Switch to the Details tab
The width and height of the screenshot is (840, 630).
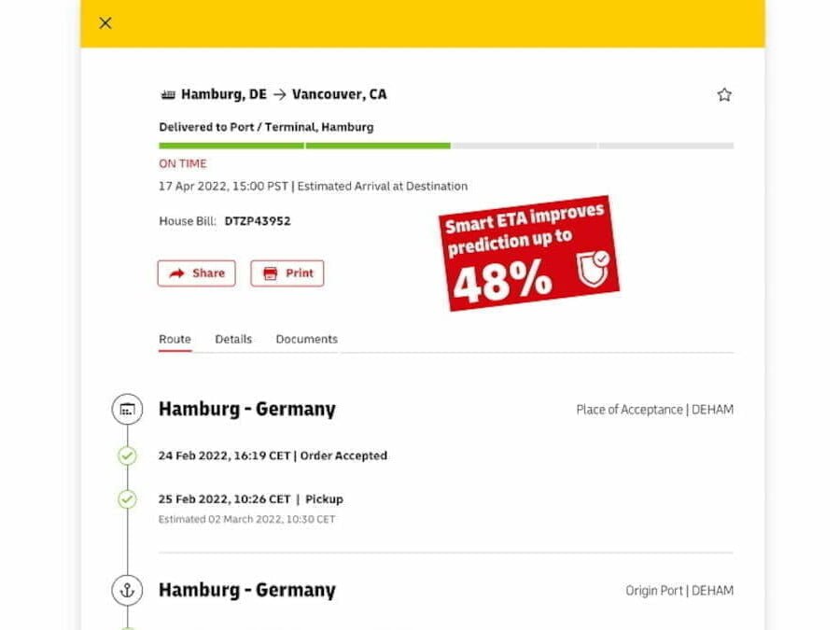coord(233,339)
